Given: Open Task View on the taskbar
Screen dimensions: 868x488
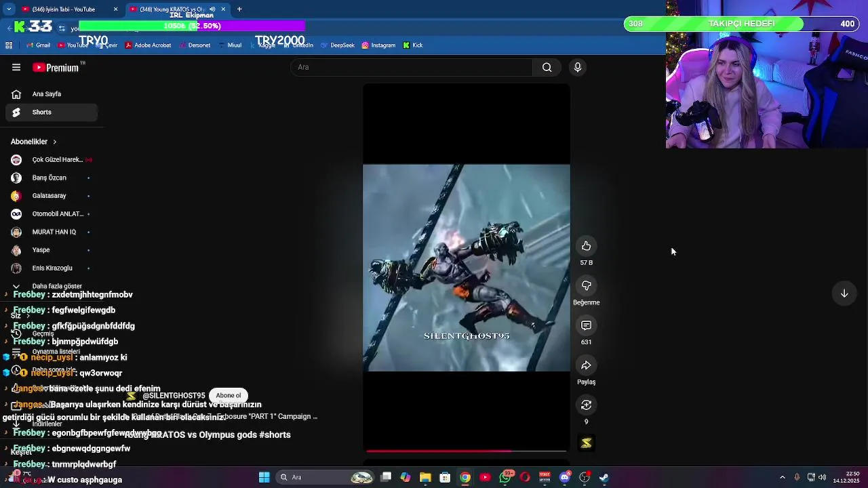Looking at the screenshot, I should coord(386,477).
